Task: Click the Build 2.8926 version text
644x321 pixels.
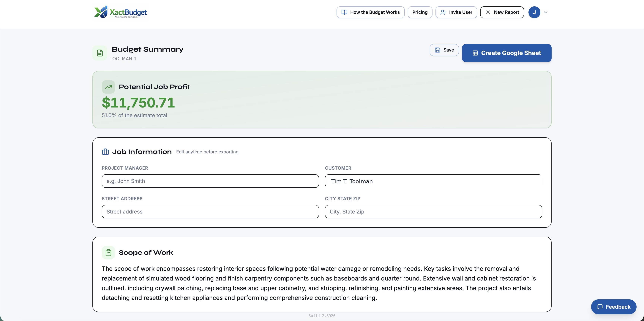Action: point(322,316)
